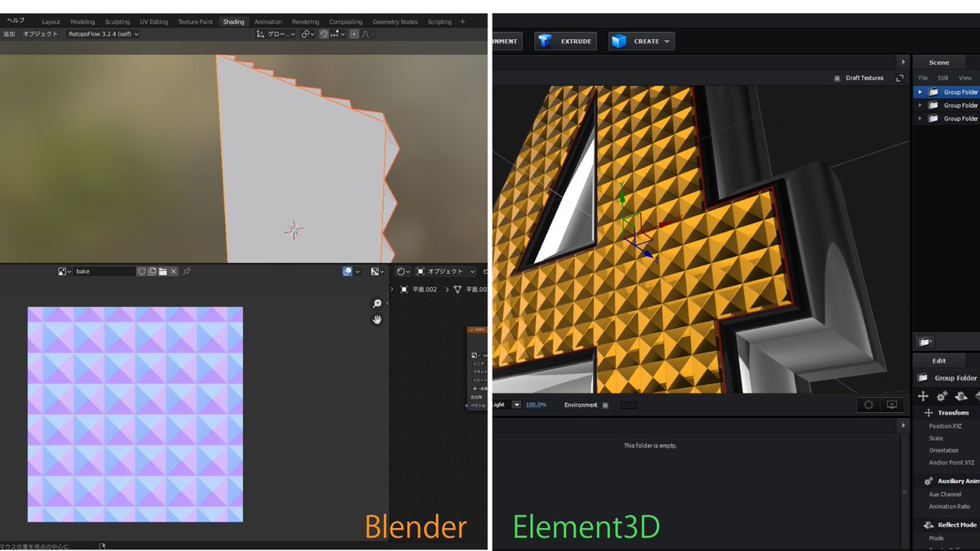Open the Edit menu in the Scene panel
This screenshot has height=551, width=980.
click(x=943, y=78)
